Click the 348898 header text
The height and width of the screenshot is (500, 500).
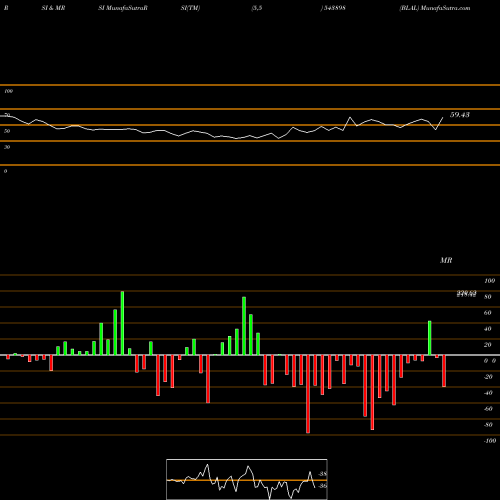[334, 8]
